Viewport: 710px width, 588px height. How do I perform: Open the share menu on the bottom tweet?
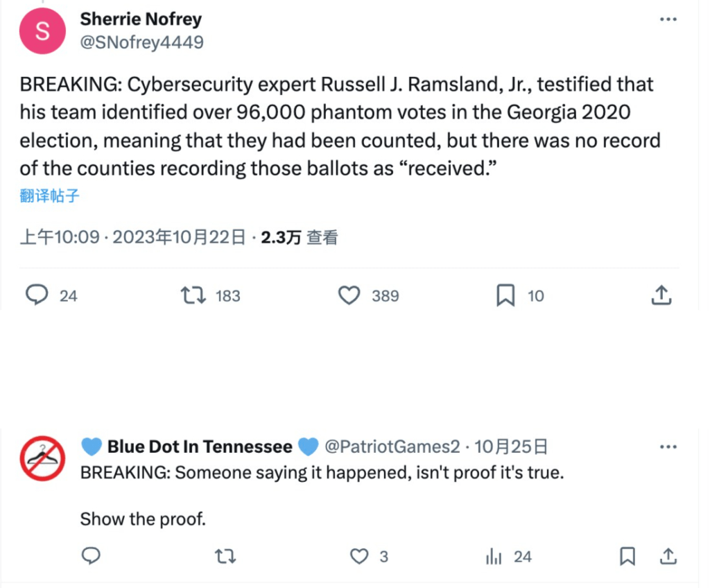667,556
